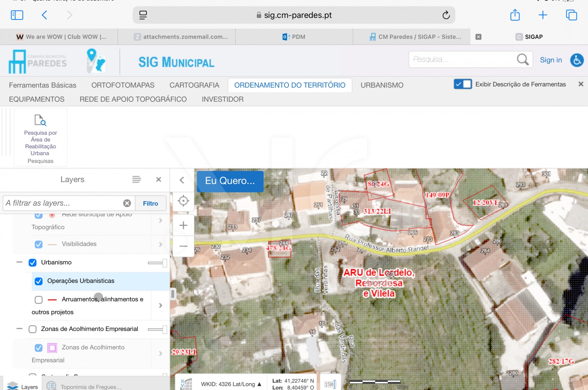Uncheck the Urbanismo layer group checkbox
This screenshot has width=588, height=390.
point(33,263)
